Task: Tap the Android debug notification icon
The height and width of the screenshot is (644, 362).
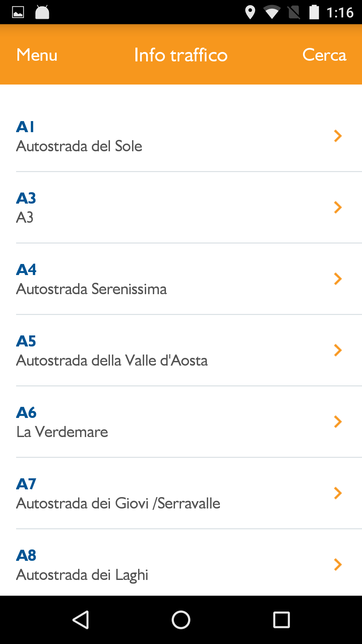Action: [42, 12]
